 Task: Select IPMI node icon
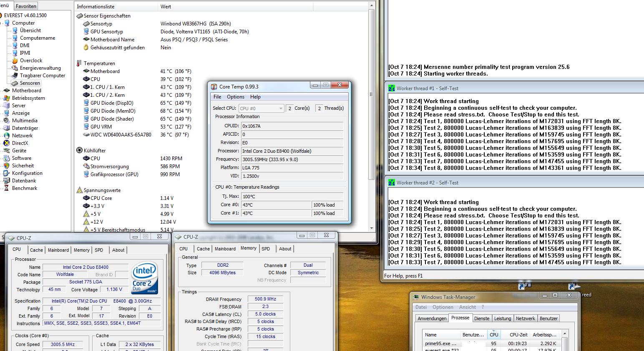click(15, 53)
